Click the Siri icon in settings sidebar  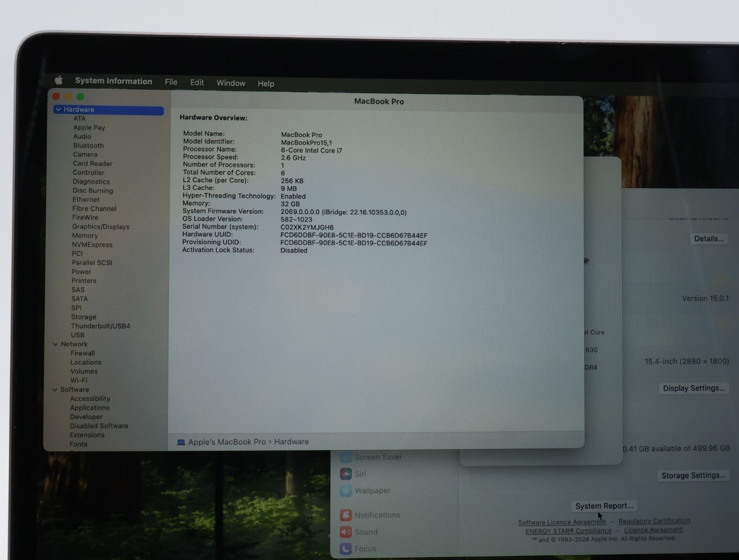(x=345, y=474)
